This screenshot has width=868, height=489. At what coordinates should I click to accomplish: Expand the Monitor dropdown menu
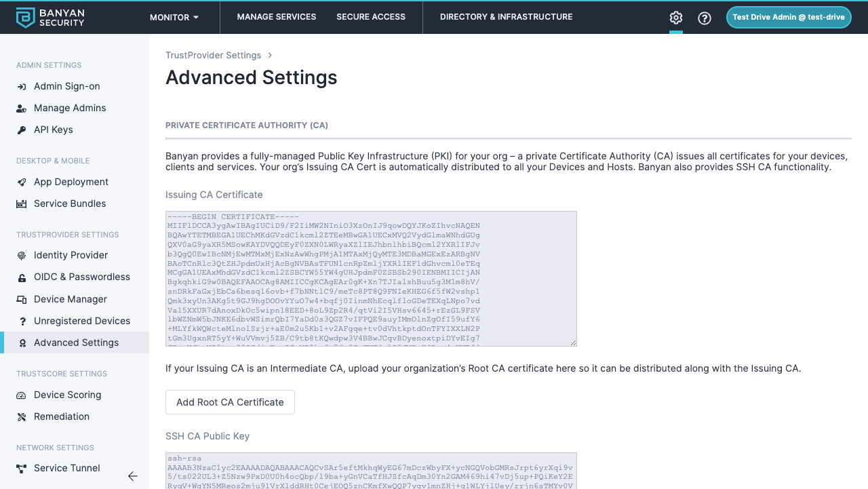174,18
